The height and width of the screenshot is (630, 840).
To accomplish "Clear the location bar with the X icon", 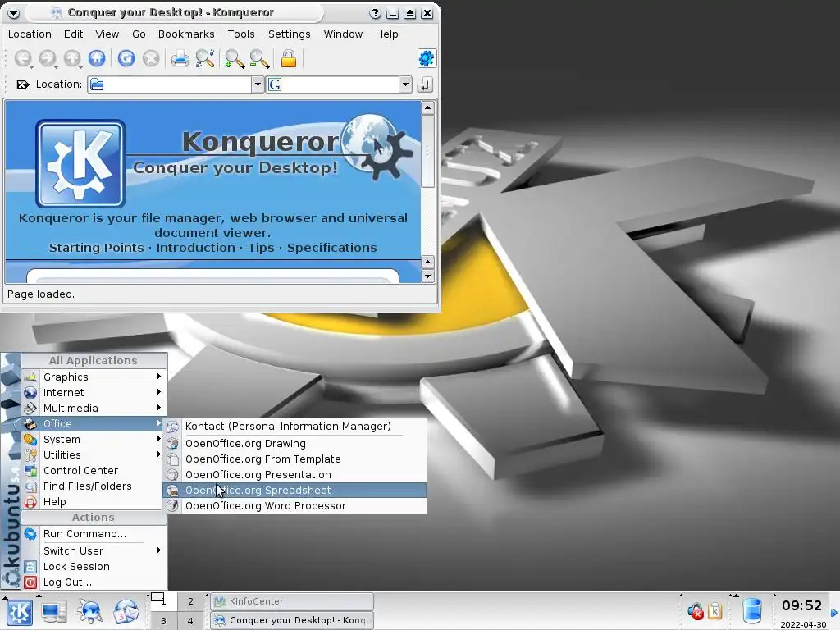I will (22, 84).
